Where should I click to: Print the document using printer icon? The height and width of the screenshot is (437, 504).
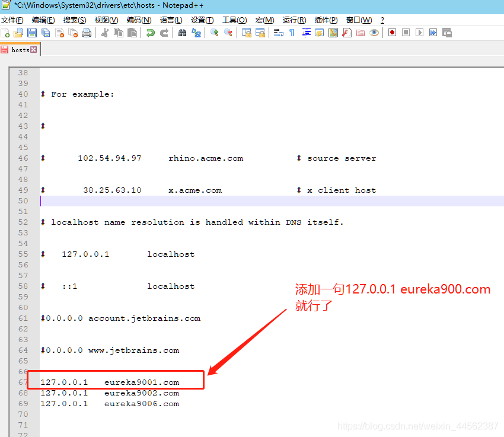pyautogui.click(x=87, y=33)
